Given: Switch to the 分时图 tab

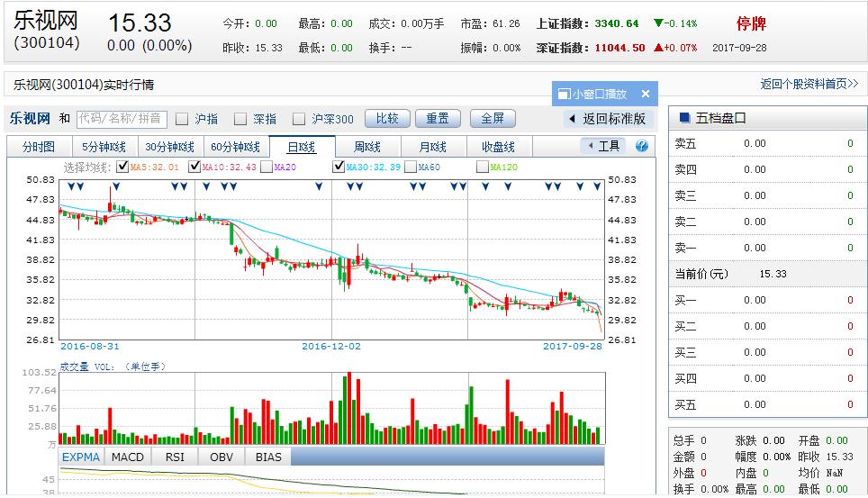Looking at the screenshot, I should click(39, 147).
